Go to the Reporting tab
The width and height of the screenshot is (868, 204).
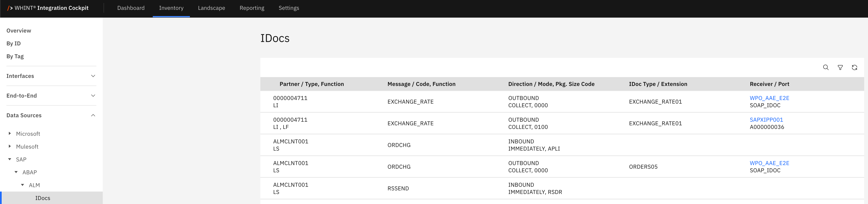point(252,8)
